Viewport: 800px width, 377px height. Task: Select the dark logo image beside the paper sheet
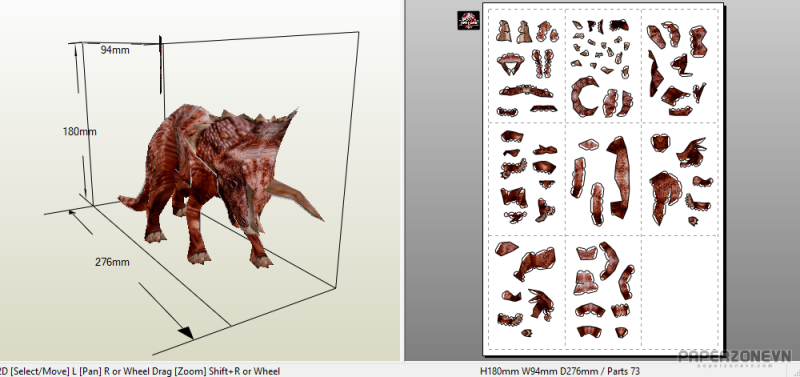468,20
